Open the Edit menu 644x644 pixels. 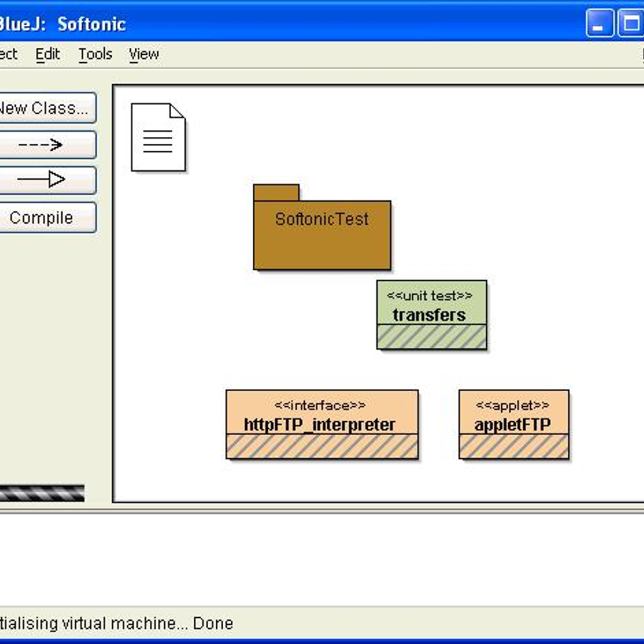click(47, 54)
